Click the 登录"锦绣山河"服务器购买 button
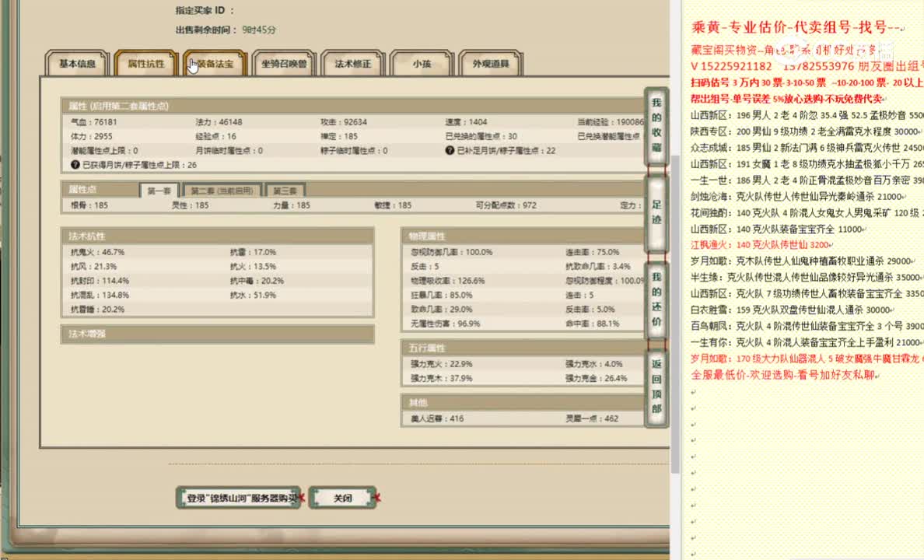 tap(239, 498)
